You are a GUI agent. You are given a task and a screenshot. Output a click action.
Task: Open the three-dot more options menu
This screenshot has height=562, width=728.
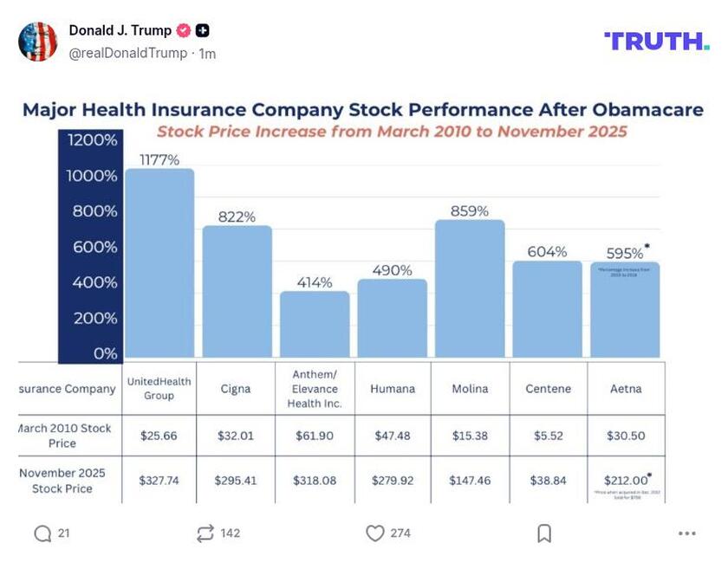pos(687,533)
